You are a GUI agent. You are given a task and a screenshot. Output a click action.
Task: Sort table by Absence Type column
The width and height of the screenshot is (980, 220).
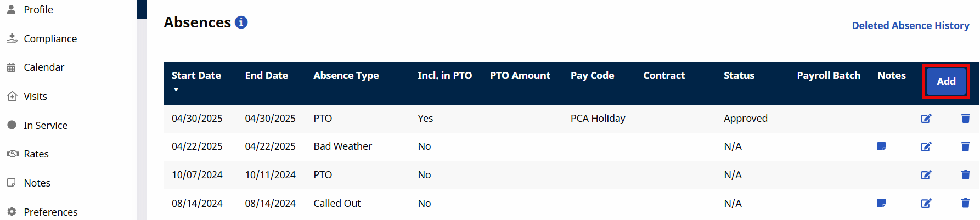(x=346, y=76)
